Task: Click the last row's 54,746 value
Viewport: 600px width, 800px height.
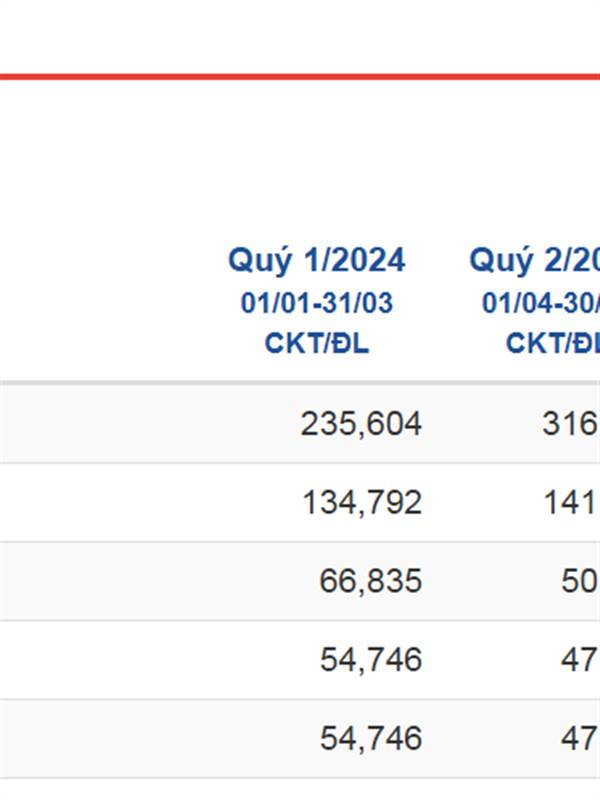Action: coord(370,739)
